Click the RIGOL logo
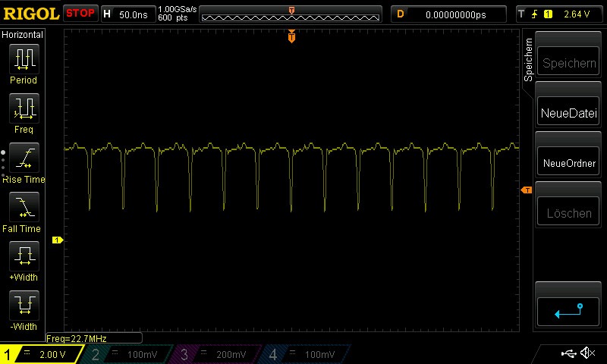 [x=31, y=14]
